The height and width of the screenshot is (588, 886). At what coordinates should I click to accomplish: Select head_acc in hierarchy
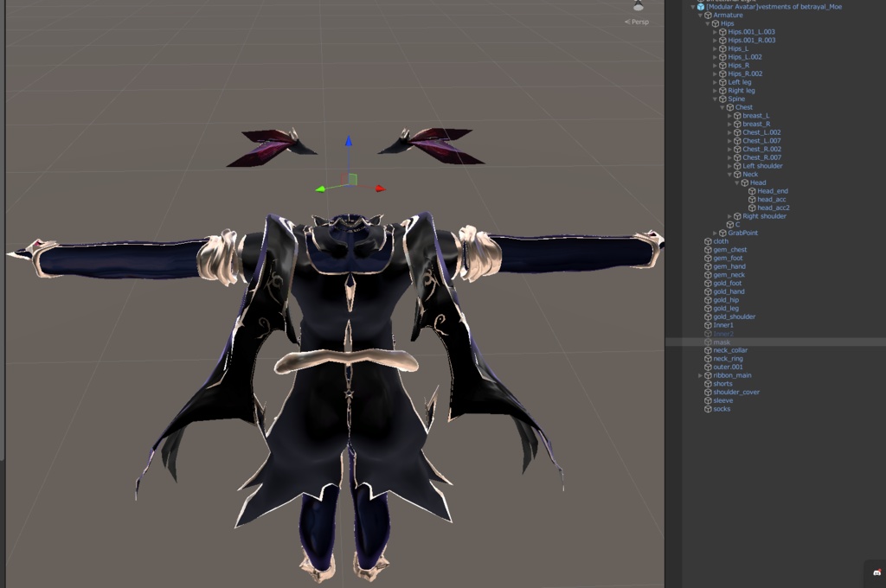pos(771,200)
